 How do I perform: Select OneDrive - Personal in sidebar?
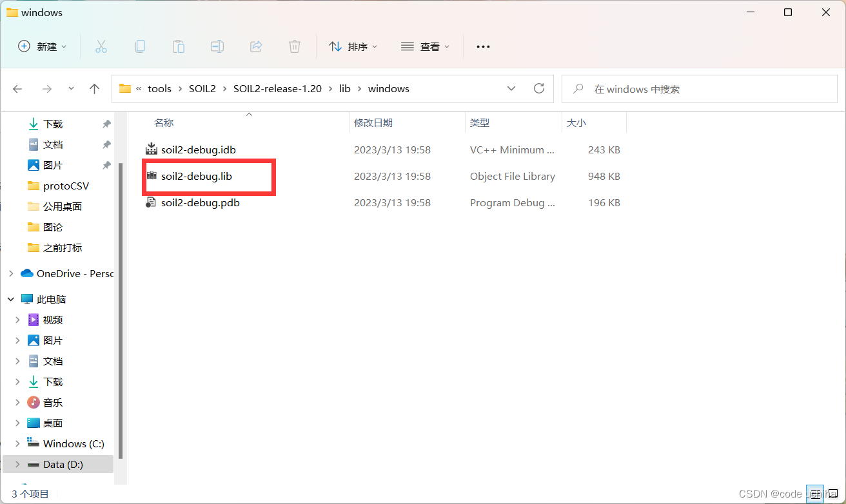tap(75, 273)
